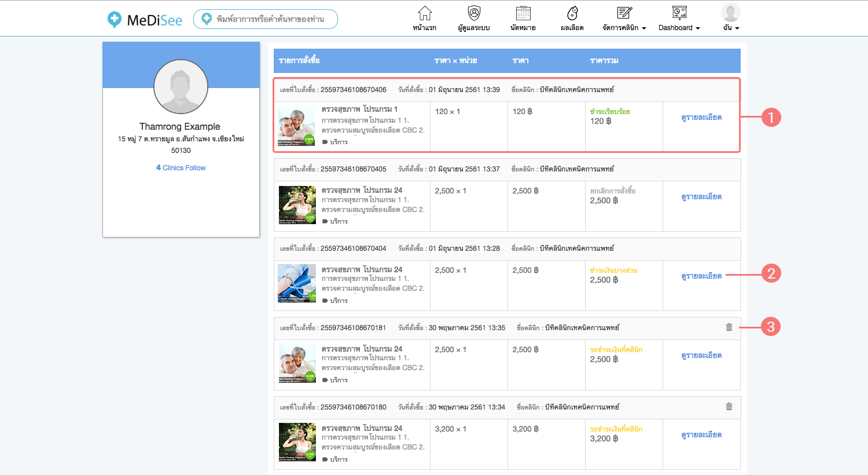Open the user account dropdown (ฉัน)
868x475 pixels.
730,19
